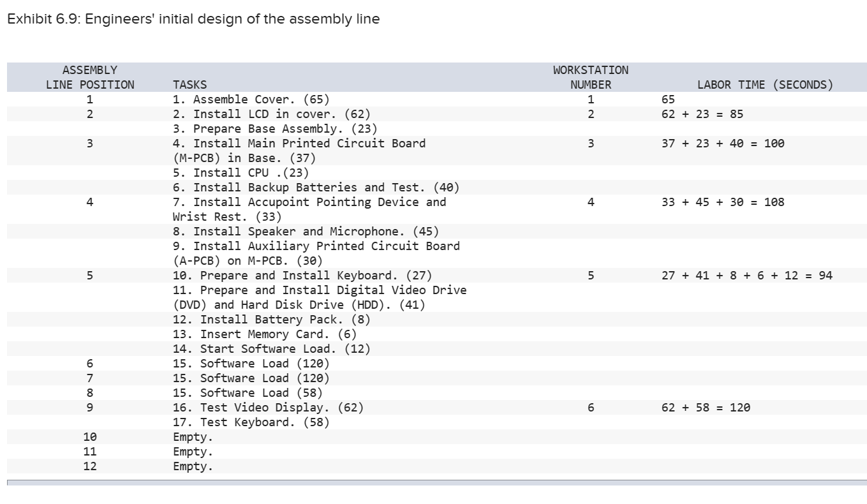The image size is (867, 504).
Task: Click labor time '62 + 58 = 120'
Action: pos(706,408)
